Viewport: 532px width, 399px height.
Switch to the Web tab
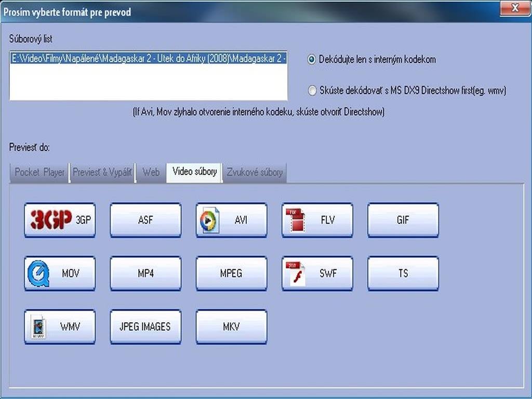[151, 172]
